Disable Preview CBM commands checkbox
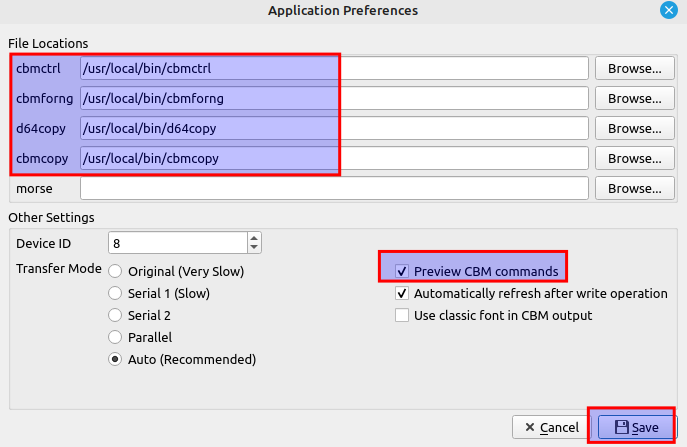 pyautogui.click(x=402, y=271)
